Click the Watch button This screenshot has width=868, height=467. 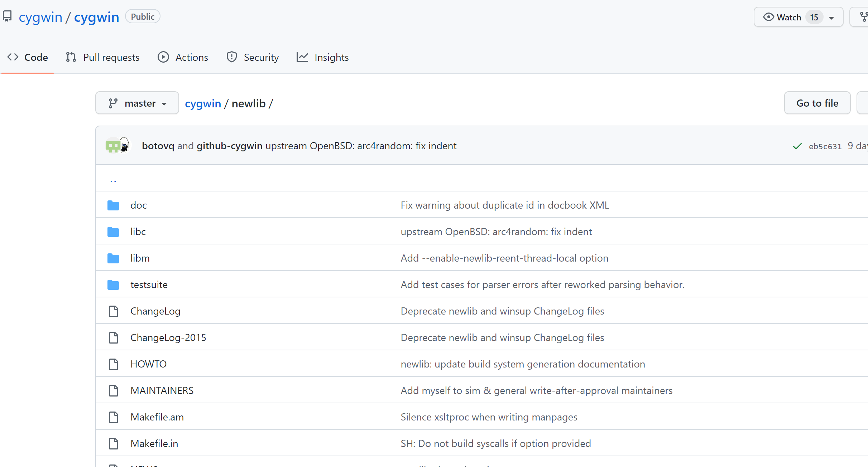click(x=798, y=17)
